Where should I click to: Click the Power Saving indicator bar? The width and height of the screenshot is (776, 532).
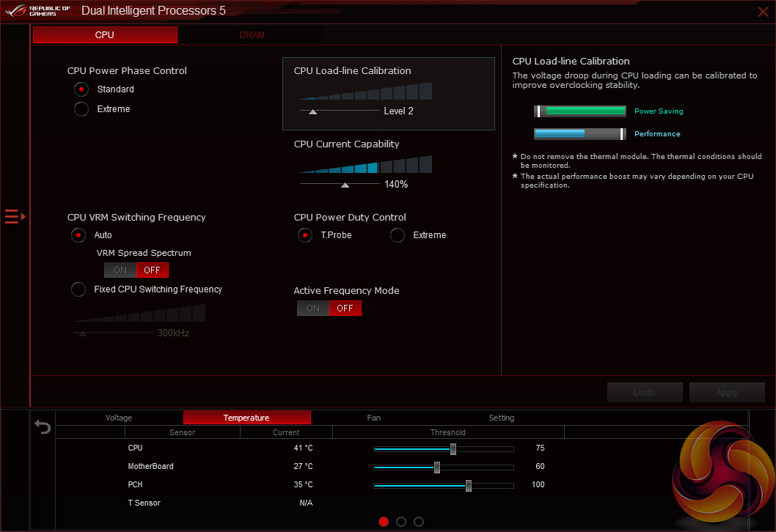tap(580, 111)
